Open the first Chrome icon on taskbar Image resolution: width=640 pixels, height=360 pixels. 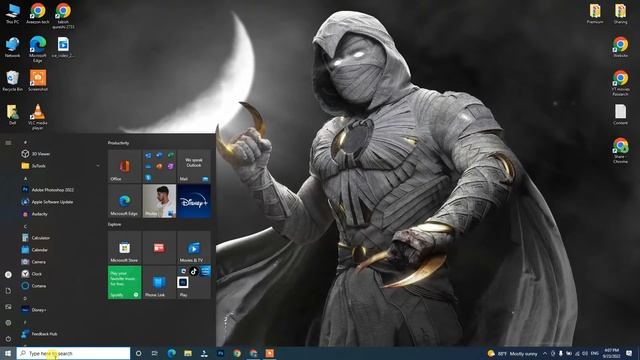click(x=237, y=353)
